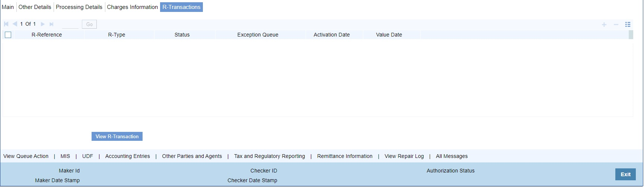This screenshot has width=644, height=187.
Task: Go to last page of records
Action: [51, 24]
